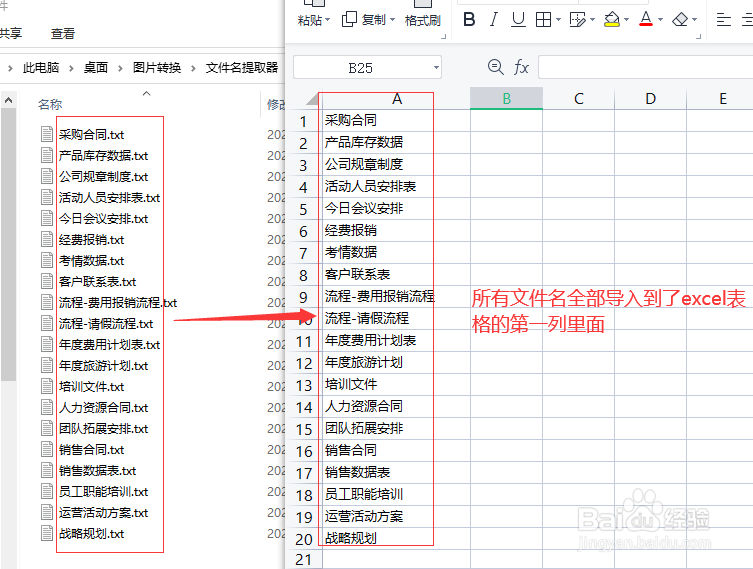
Task: Click 此电脑 in the address breadcrumb
Action: [41, 68]
